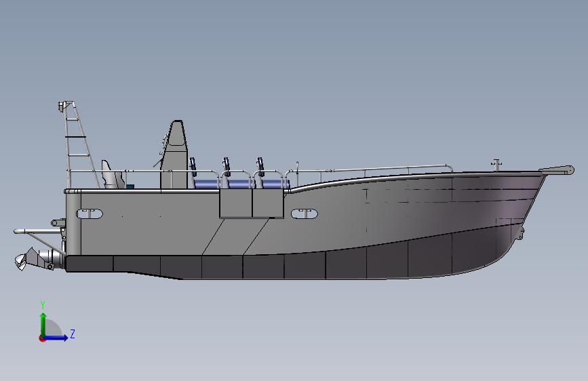588x381 pixels.
Task: Select the oval hull opening near the stern
Action: pos(90,214)
